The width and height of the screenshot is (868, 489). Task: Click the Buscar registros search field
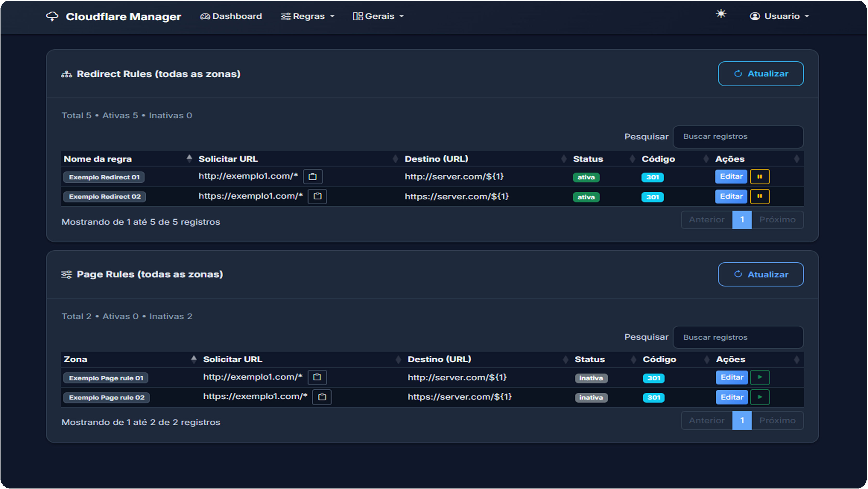(738, 137)
